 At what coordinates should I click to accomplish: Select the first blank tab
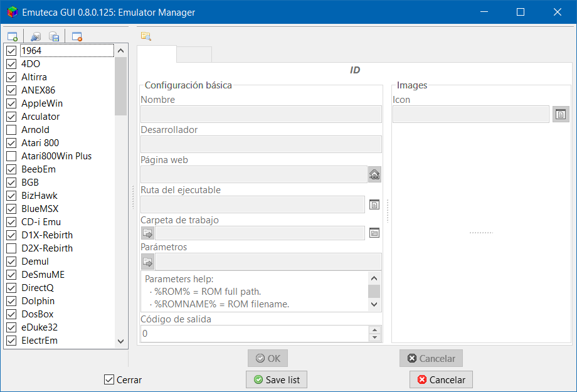(157, 54)
